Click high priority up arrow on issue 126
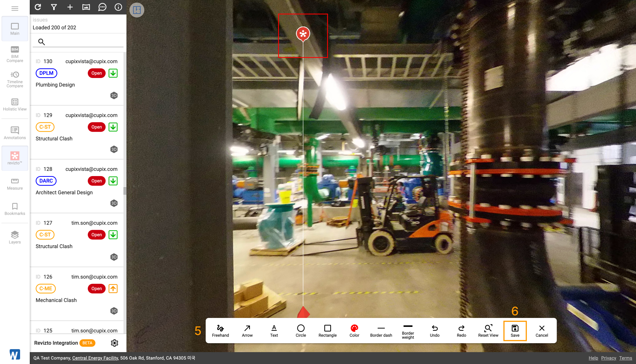636x364 pixels. pyautogui.click(x=113, y=288)
